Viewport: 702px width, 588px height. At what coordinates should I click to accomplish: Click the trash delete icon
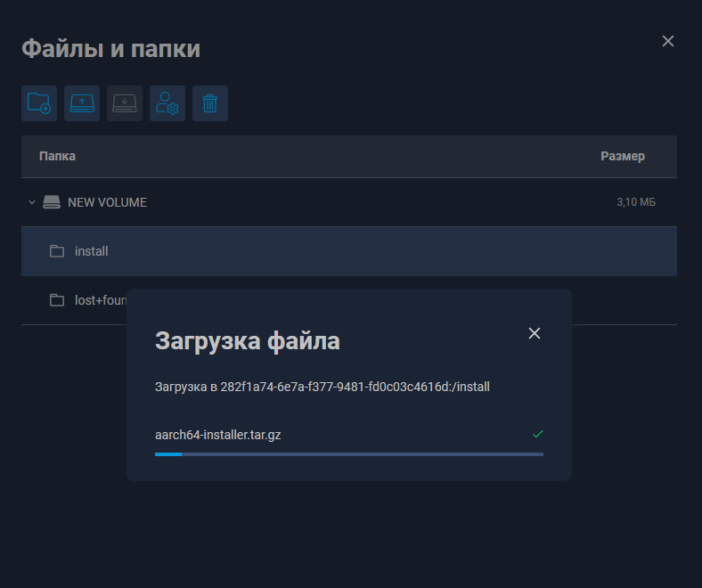click(210, 103)
